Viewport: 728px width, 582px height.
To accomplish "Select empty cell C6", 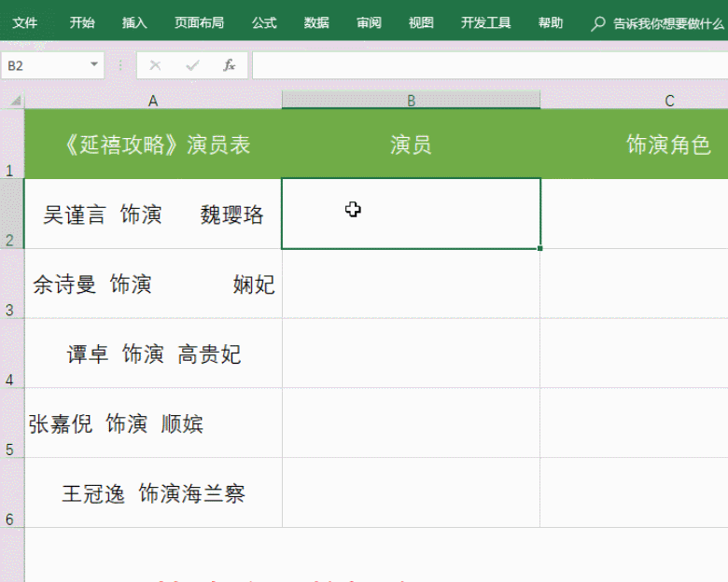I will [x=635, y=492].
